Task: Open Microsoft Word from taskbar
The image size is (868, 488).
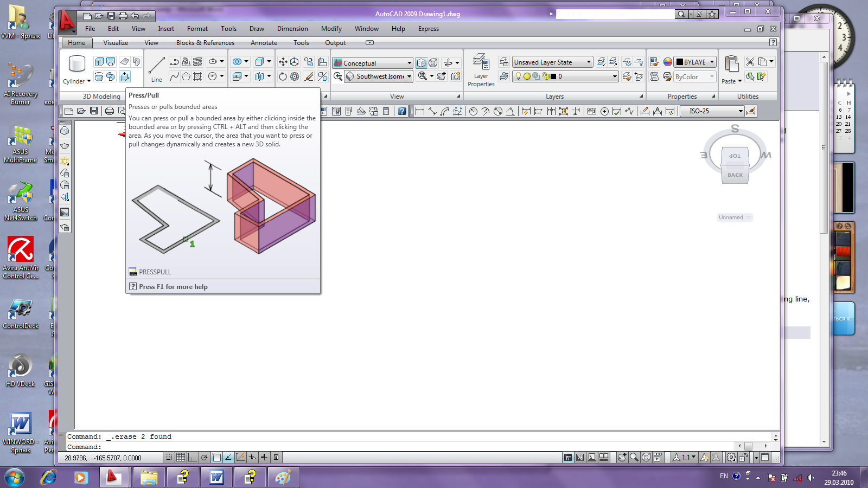Action: 216,477
